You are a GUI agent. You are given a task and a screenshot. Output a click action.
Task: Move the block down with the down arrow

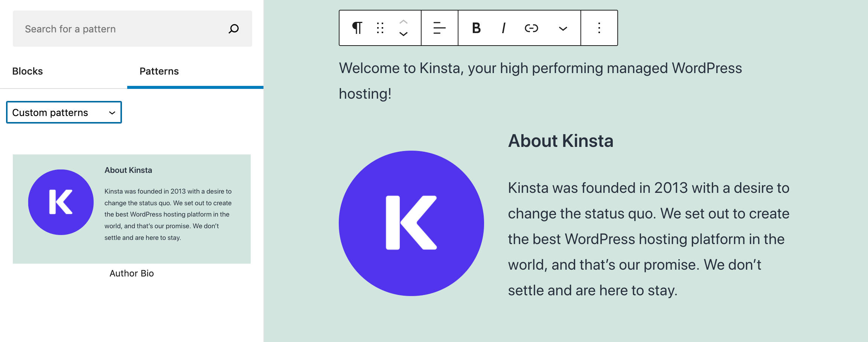403,34
